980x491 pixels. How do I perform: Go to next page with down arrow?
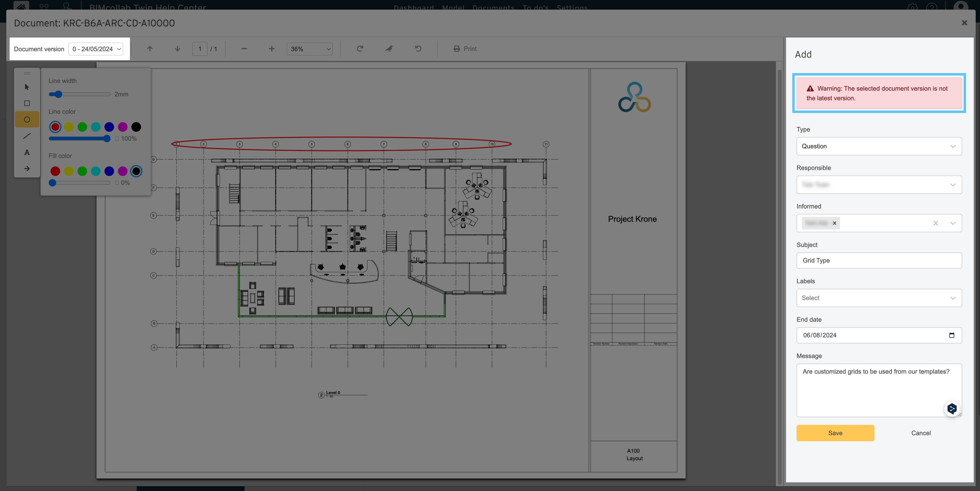[x=177, y=49]
